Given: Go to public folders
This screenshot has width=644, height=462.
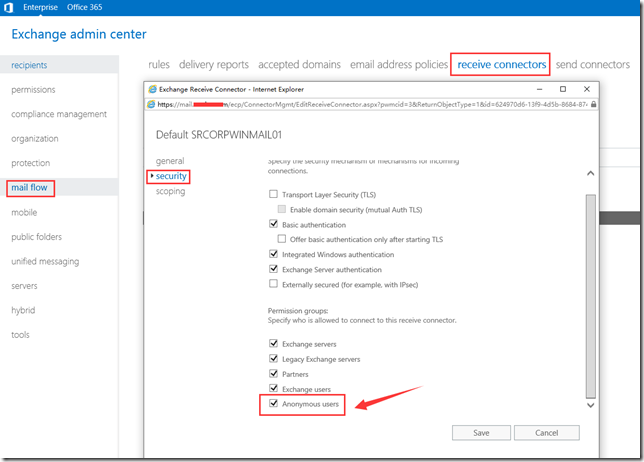Looking at the screenshot, I should 37,237.
